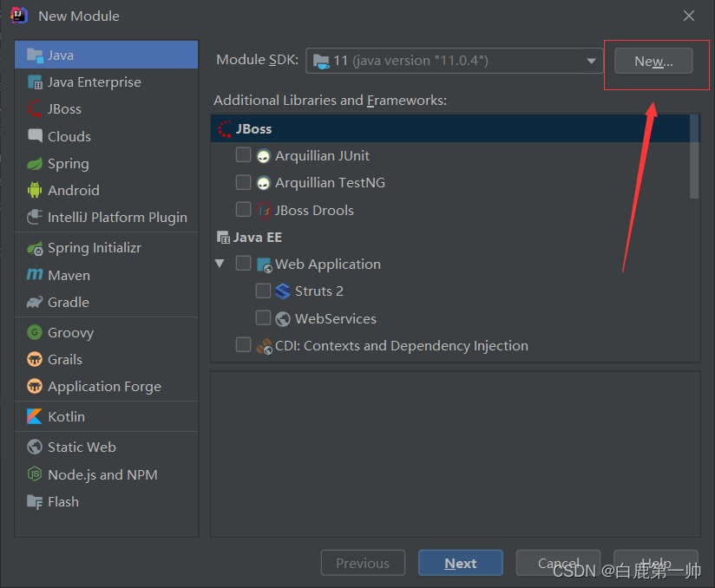Enable the WebServices checkbox
This screenshot has width=715, height=588.
(x=263, y=317)
